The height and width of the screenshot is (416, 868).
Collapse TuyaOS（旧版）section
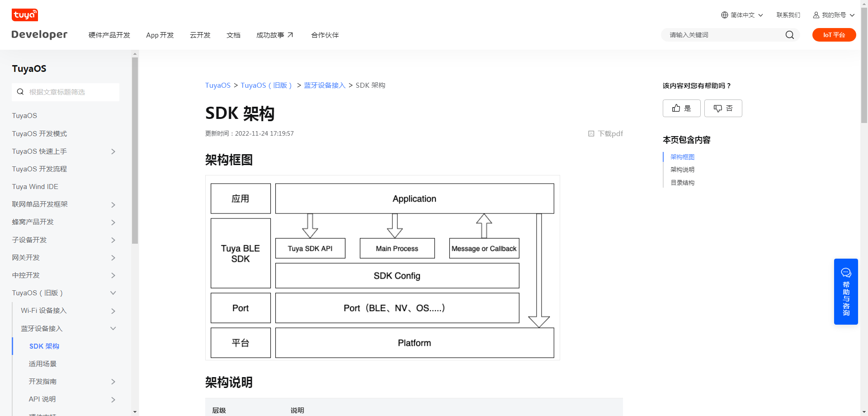click(x=113, y=293)
